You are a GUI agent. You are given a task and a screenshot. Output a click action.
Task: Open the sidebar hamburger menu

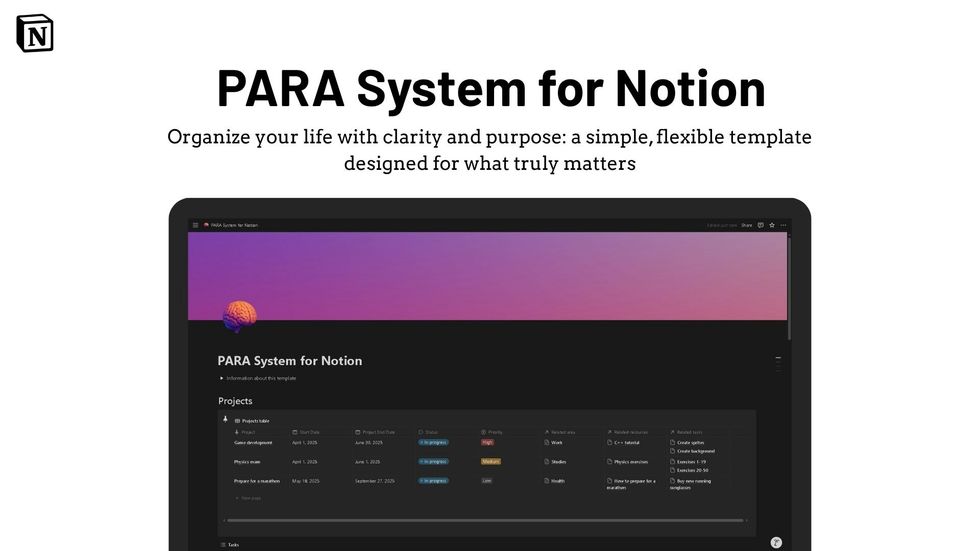click(195, 225)
